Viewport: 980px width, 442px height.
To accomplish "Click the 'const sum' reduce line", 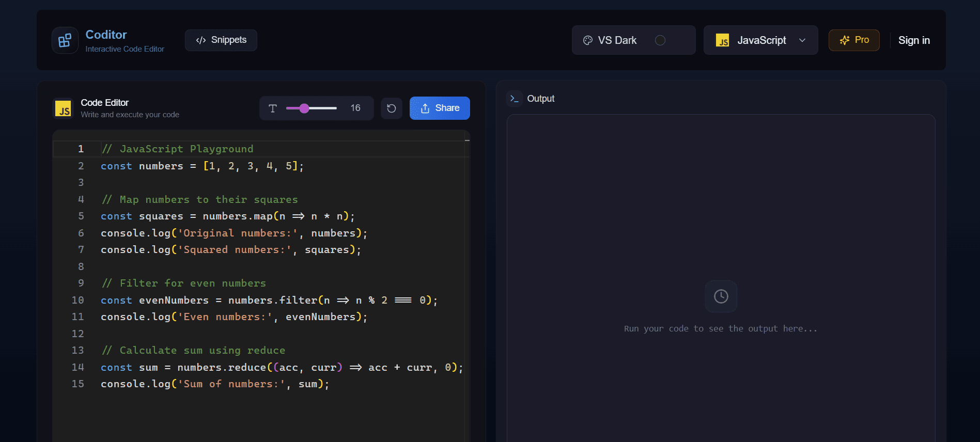I will point(282,368).
